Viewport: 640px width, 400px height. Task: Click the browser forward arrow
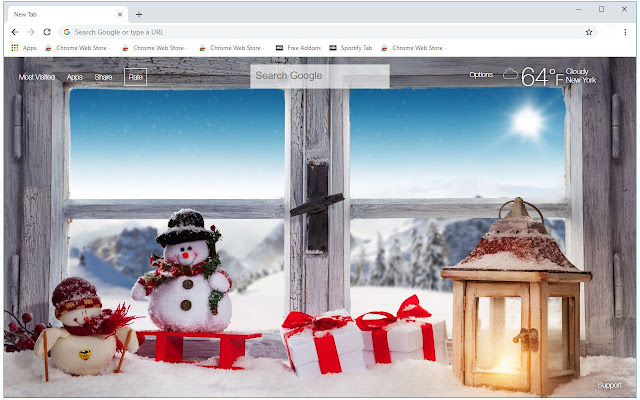click(x=31, y=32)
